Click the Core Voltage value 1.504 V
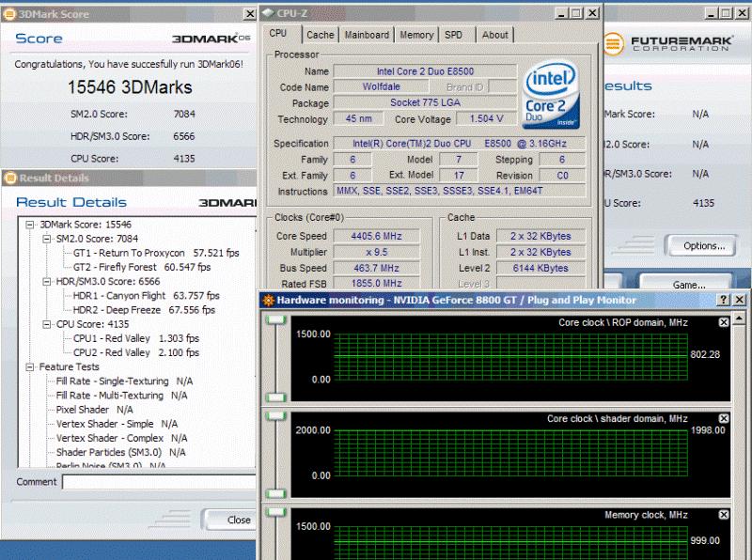Viewport: 752px width, 560px height. (486, 119)
